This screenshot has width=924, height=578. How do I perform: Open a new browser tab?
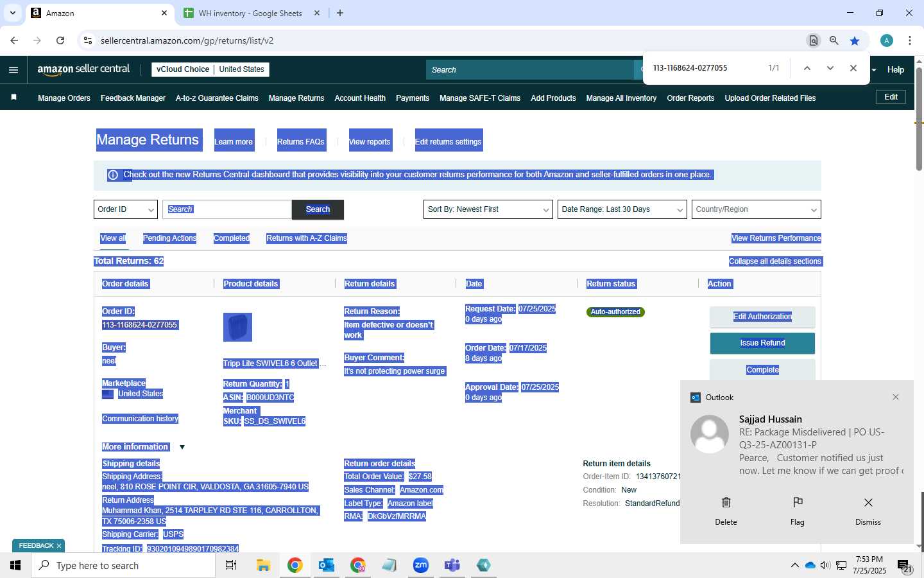[340, 13]
